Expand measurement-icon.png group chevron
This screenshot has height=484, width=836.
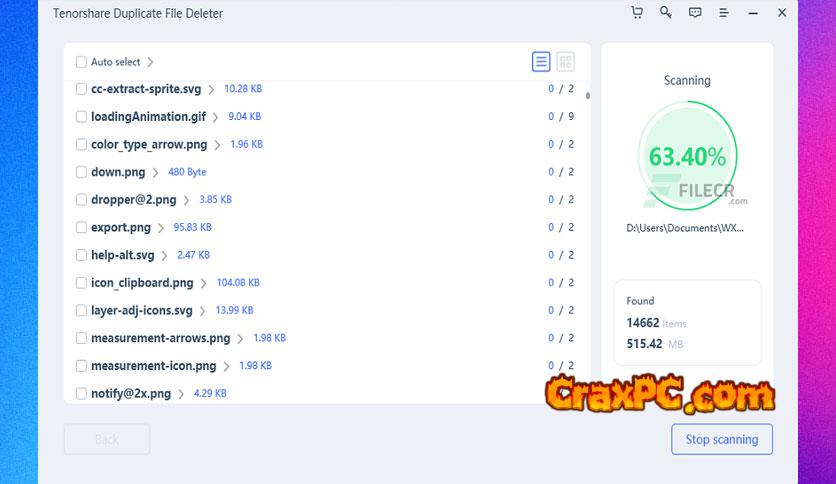click(226, 367)
